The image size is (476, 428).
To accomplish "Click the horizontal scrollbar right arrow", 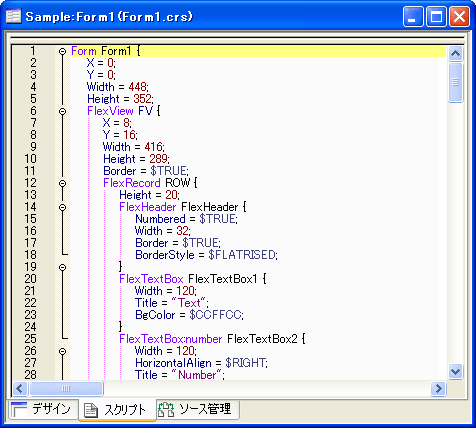I will [x=438, y=388].
